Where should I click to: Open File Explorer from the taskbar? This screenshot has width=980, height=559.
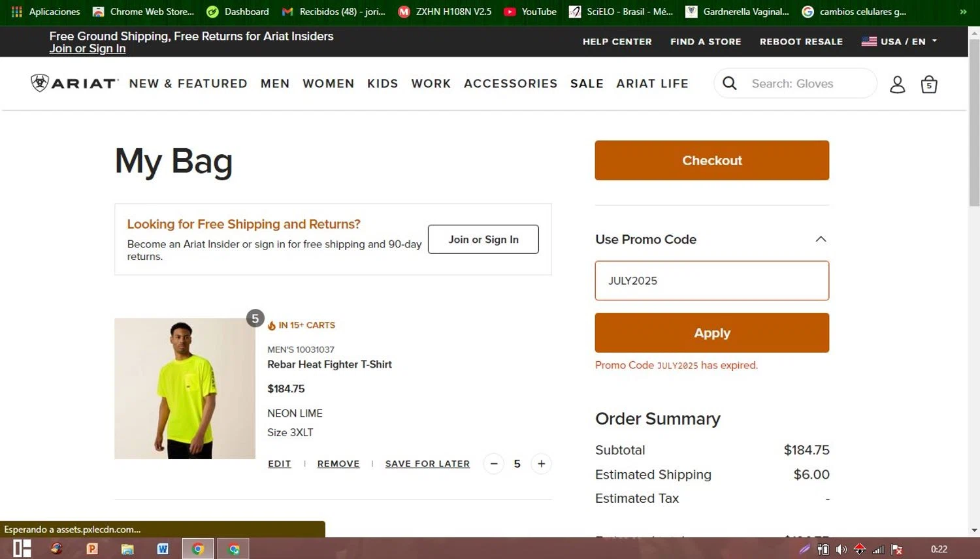pyautogui.click(x=127, y=549)
